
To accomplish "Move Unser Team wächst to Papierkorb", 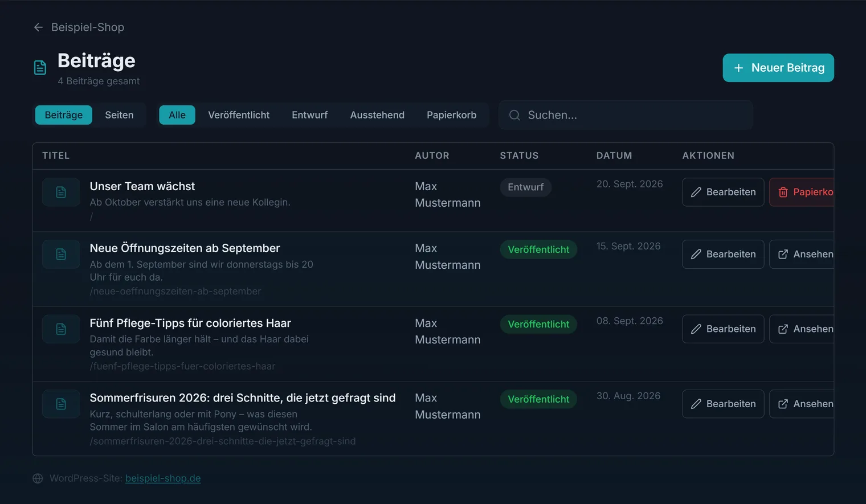I will 802,192.
